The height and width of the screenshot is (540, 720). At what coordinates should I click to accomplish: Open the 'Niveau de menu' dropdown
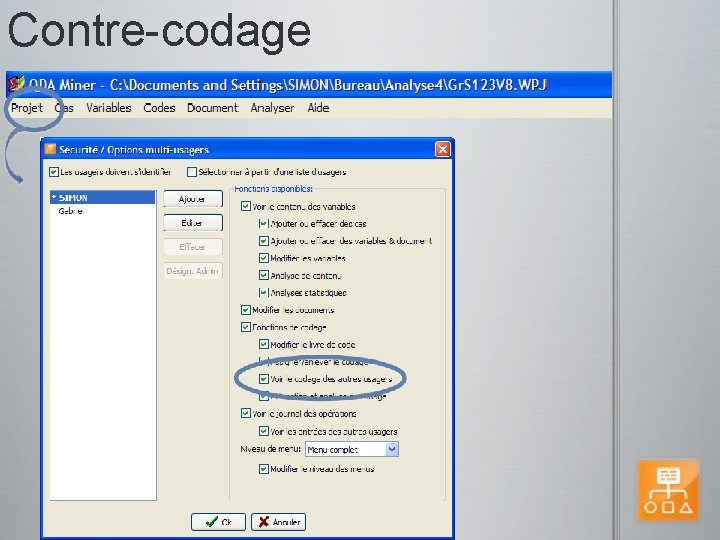point(352,450)
